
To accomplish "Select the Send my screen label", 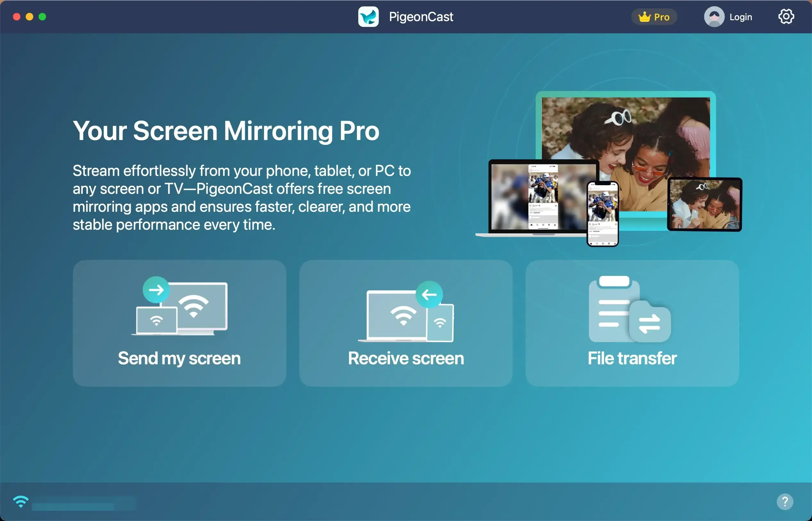I will [x=179, y=358].
